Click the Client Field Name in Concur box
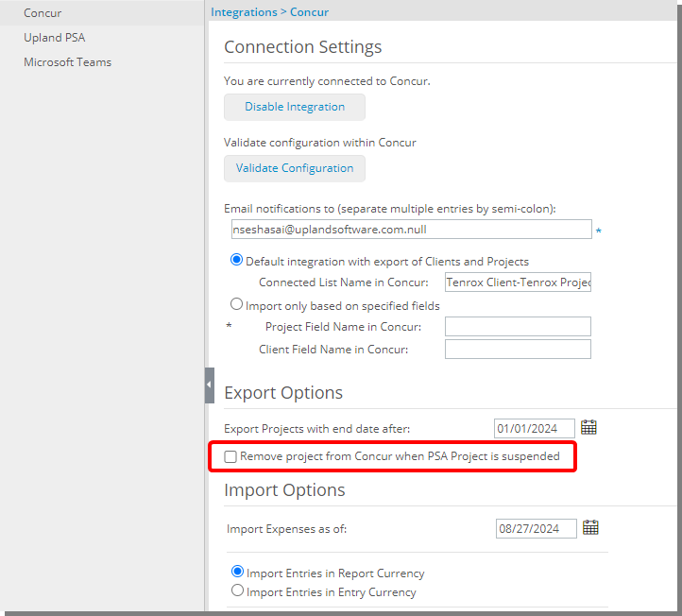Image resolution: width=682 pixels, height=616 pixels. coord(518,350)
